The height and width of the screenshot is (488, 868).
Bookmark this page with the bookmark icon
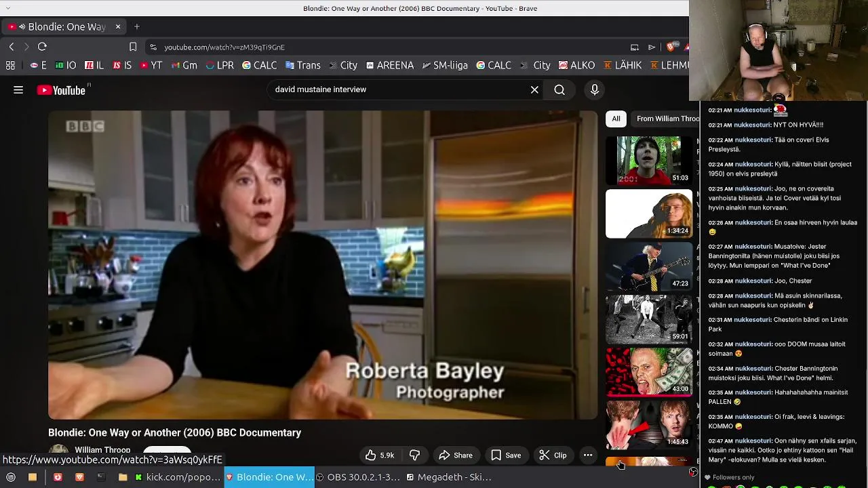pos(133,47)
